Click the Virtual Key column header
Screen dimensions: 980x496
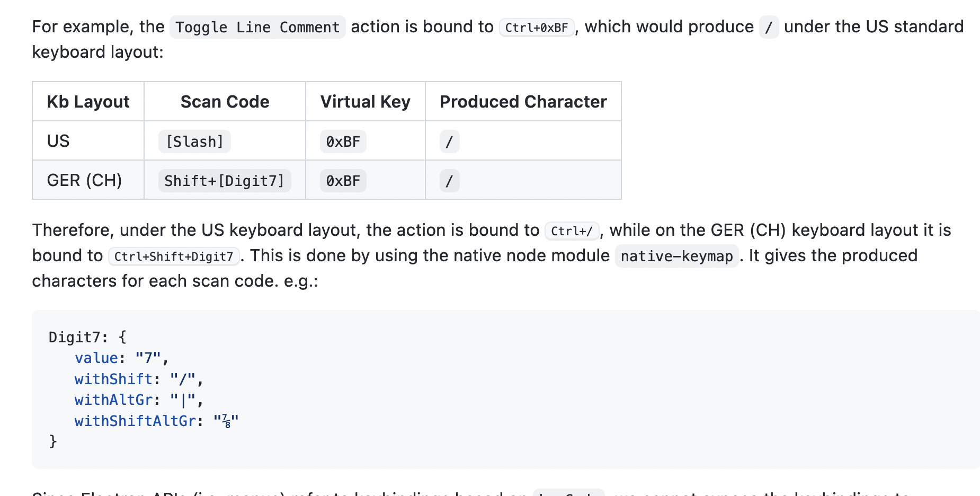366,101
